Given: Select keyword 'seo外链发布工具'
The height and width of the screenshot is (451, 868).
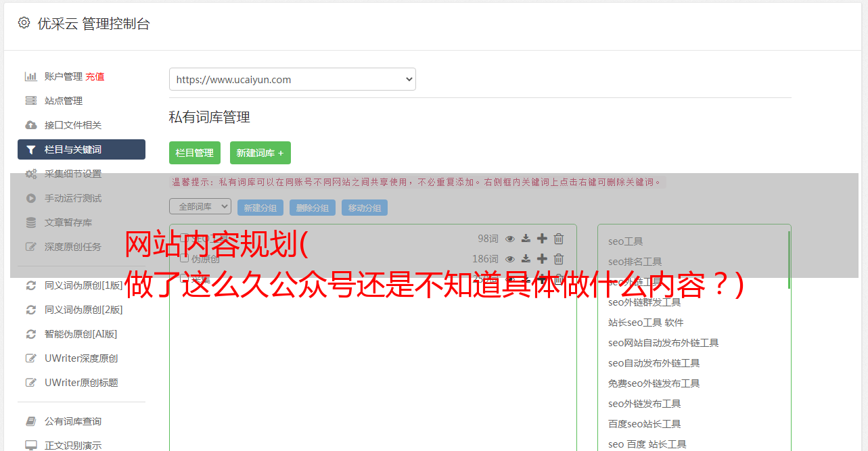Looking at the screenshot, I should pyautogui.click(x=644, y=404).
